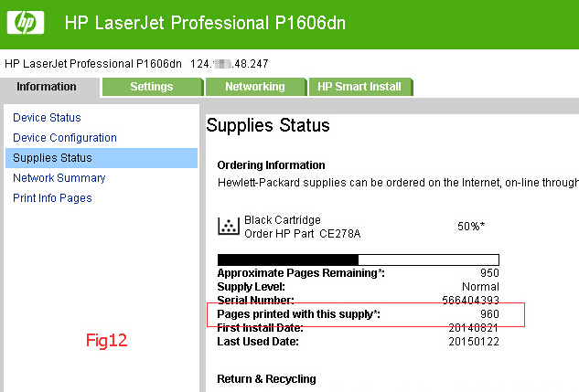The width and height of the screenshot is (579, 392).
Task: Click the HP logo icon
Action: point(26,23)
